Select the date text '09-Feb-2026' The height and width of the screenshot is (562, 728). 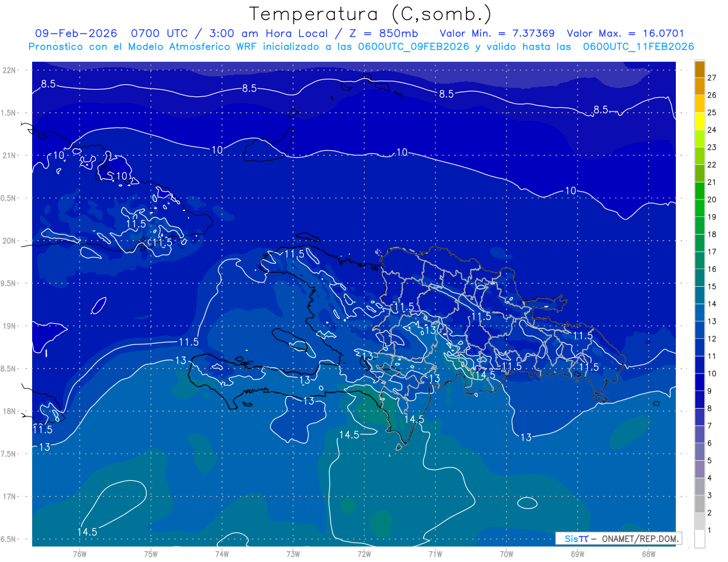pyautogui.click(x=75, y=33)
